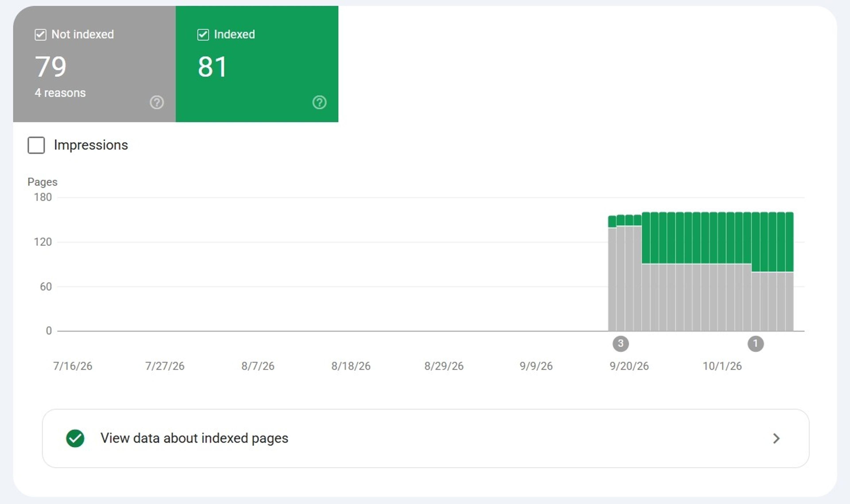Click the 10/1/26 date axis label
This screenshot has height=504, width=850.
(722, 366)
